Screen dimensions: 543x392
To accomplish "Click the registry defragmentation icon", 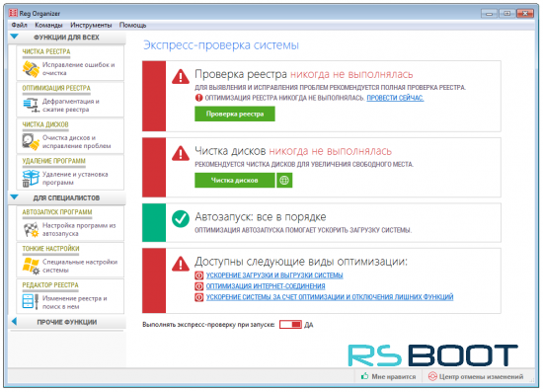I will pyautogui.click(x=31, y=105).
